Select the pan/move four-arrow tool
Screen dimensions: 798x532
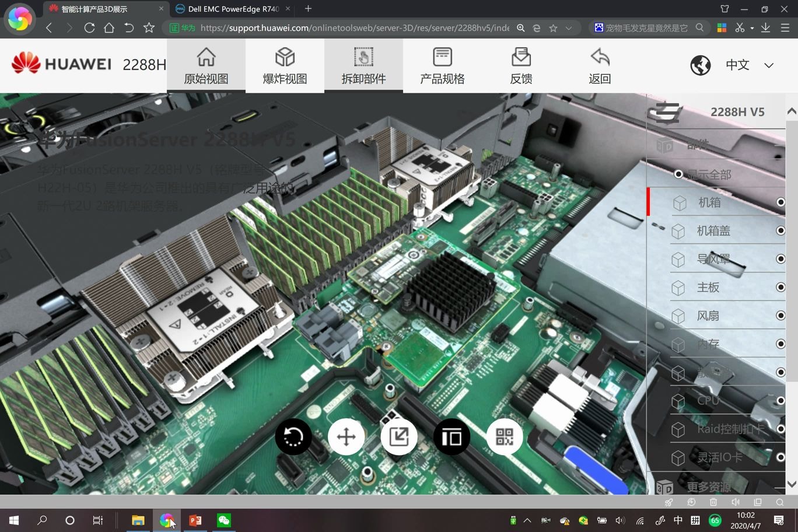tap(346, 436)
